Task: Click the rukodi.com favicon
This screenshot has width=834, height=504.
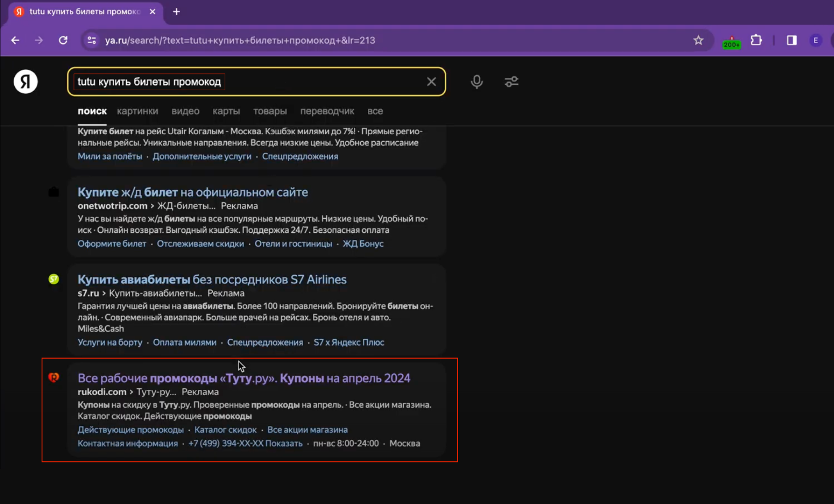Action: (54, 377)
